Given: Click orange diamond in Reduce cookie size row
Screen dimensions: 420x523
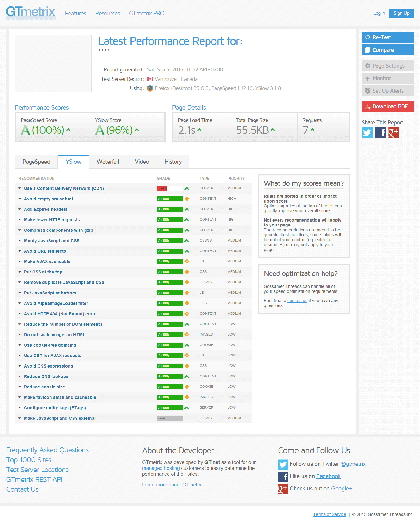Looking at the screenshot, I should click(x=187, y=387).
